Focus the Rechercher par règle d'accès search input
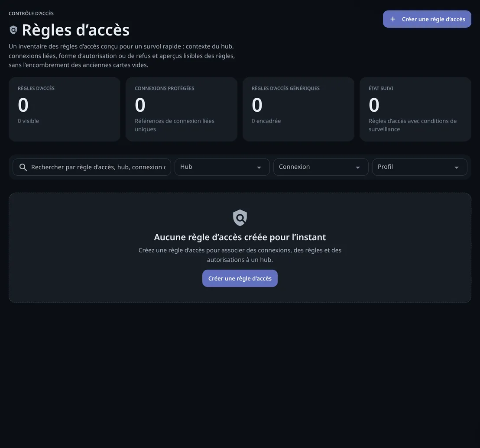 pos(92,167)
